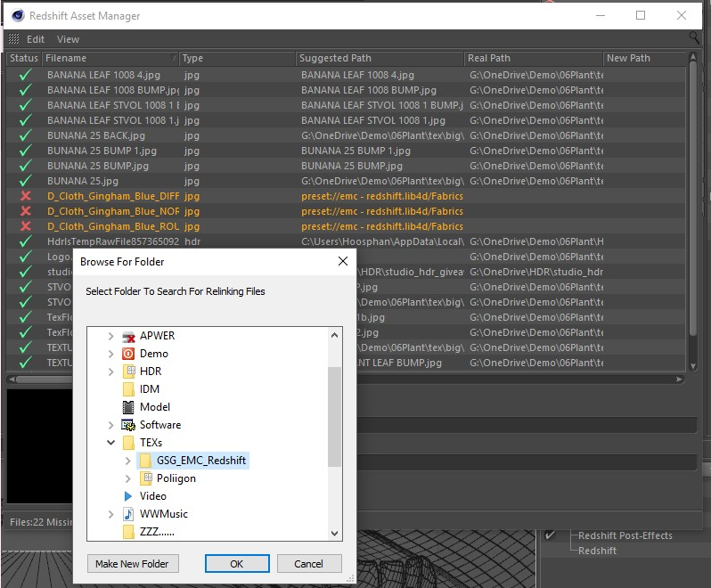Click the WWMusic note icon
The image size is (711, 588).
(x=128, y=514)
